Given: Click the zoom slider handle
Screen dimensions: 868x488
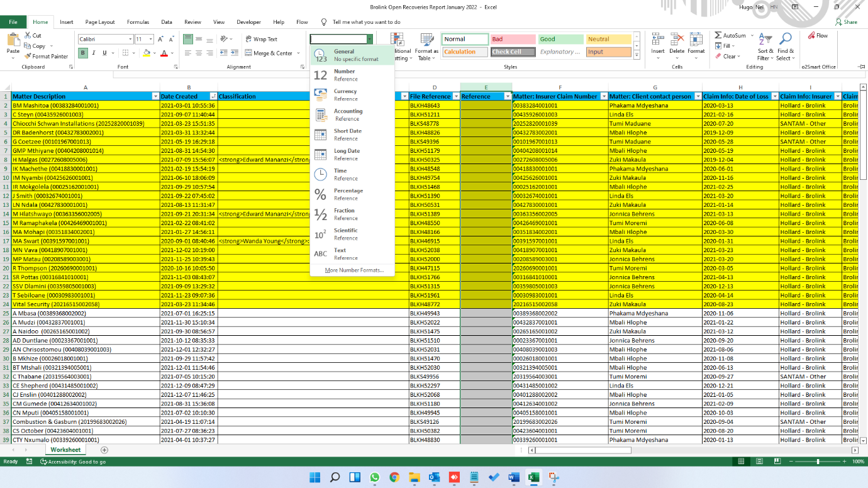Looking at the screenshot, I should pos(818,462).
